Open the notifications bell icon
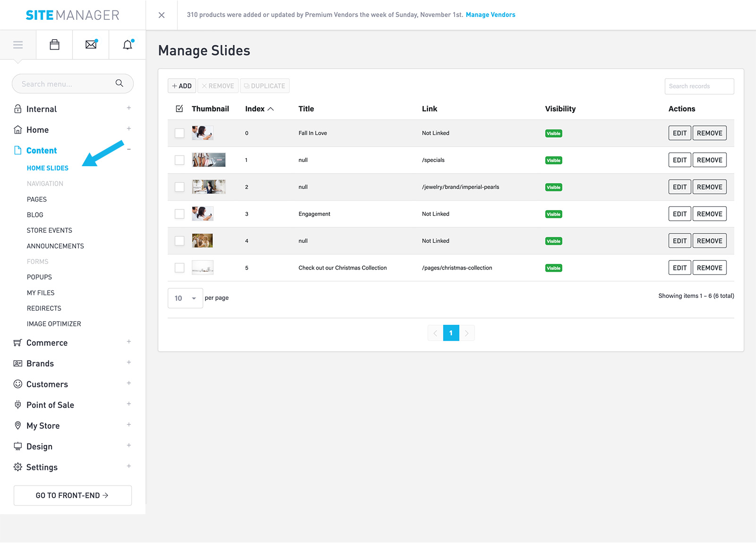Screen dimensions: 756x543 (x=128, y=45)
